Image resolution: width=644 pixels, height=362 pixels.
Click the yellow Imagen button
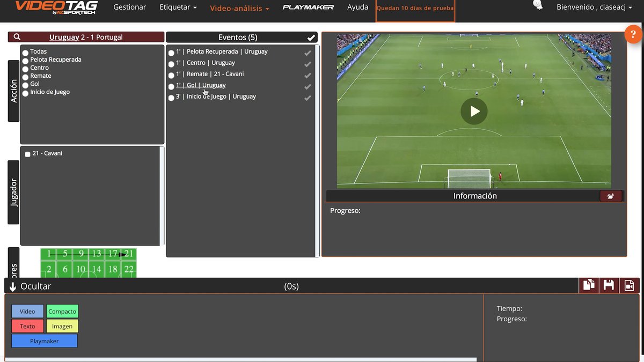pyautogui.click(x=62, y=326)
